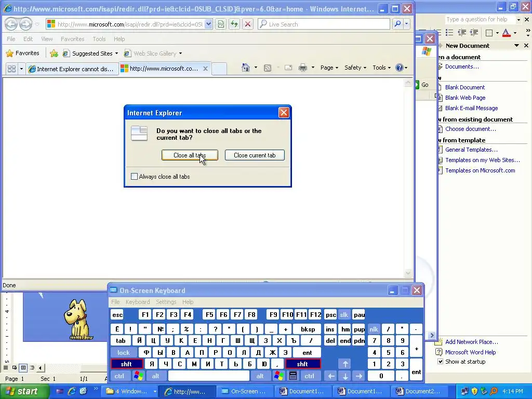532x399 pixels.
Task: Click the empty new tab button
Action: point(219,69)
